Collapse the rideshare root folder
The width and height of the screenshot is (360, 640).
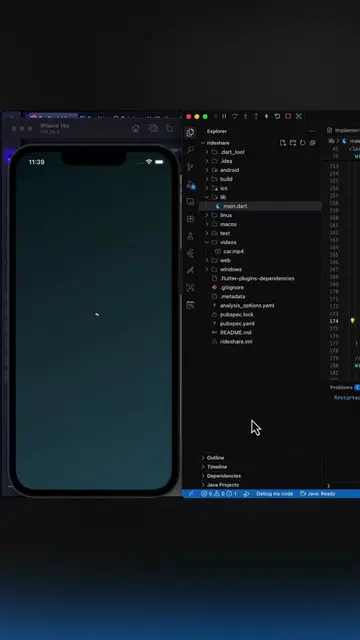coord(203,143)
